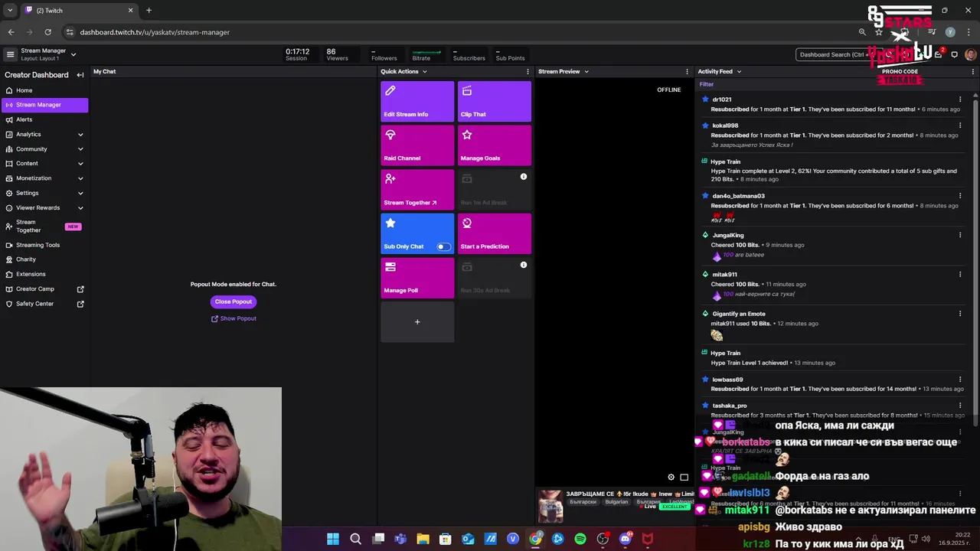Open Streaming Tools in the sidebar
Viewport: 980px width, 551px height.
pyautogui.click(x=44, y=245)
